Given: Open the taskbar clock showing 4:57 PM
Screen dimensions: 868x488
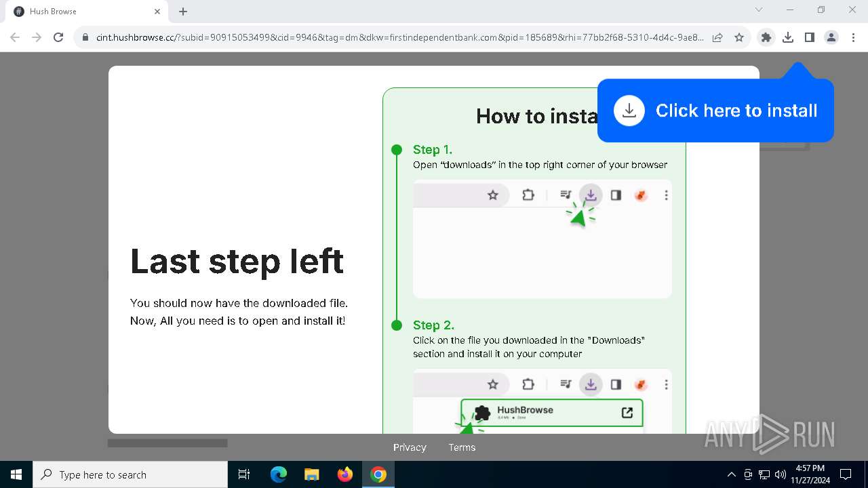Looking at the screenshot, I should (810, 474).
